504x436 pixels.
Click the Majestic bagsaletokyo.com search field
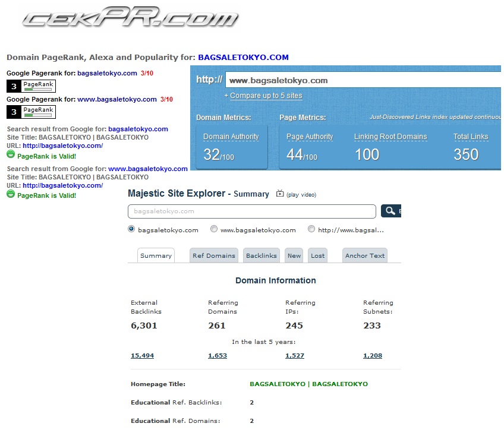pos(251,211)
